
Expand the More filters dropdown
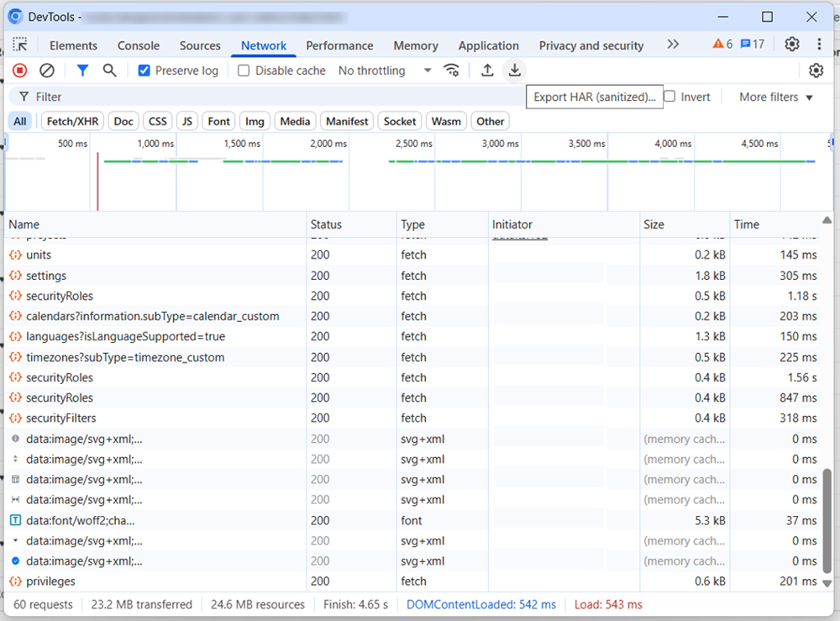tap(775, 97)
